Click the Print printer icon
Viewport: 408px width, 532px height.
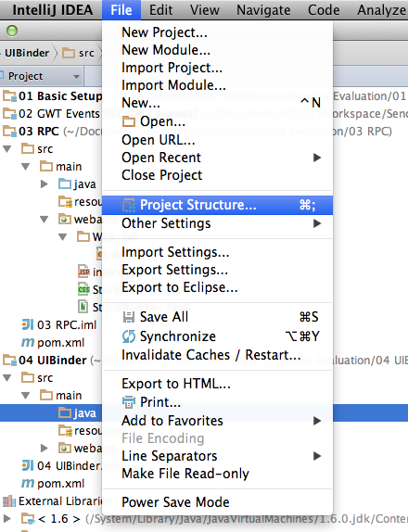coord(129,402)
